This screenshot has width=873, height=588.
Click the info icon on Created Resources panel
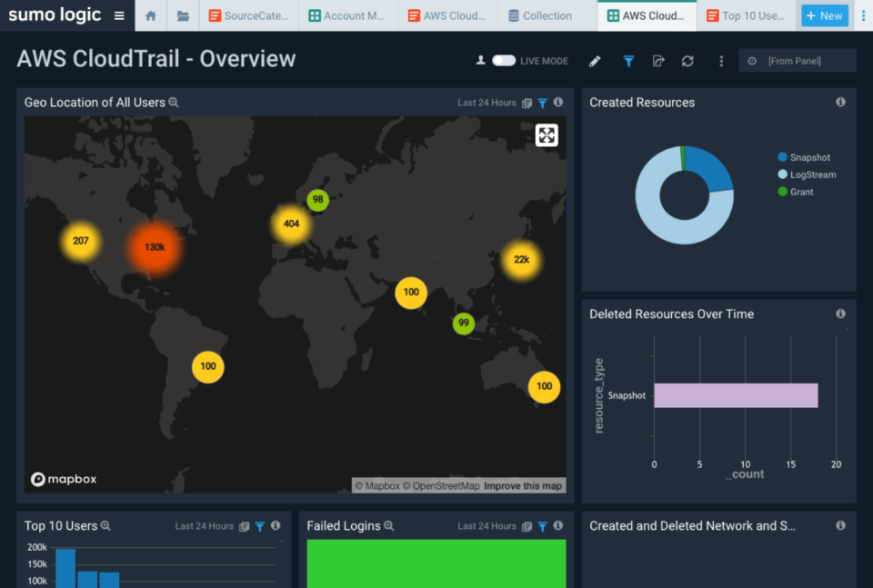(x=841, y=102)
